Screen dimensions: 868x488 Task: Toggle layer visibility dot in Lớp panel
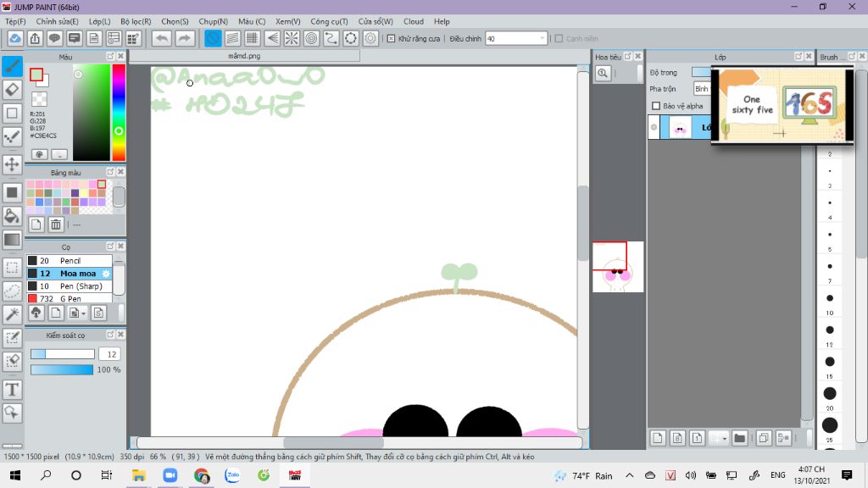654,127
